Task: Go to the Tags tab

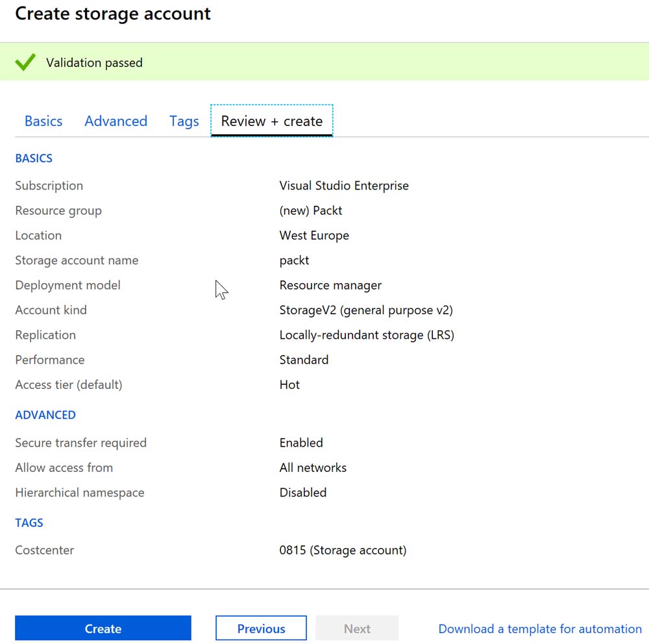Action: 184,121
